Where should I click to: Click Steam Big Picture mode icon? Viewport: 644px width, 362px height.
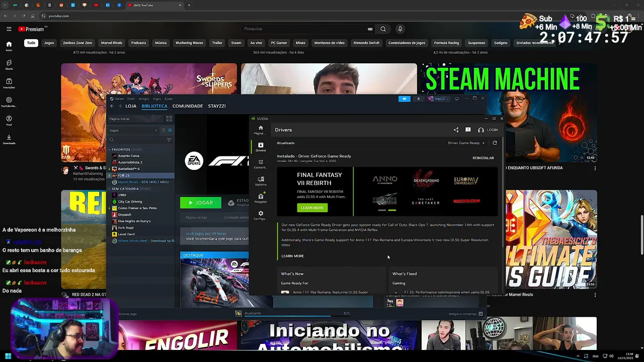(x=457, y=99)
